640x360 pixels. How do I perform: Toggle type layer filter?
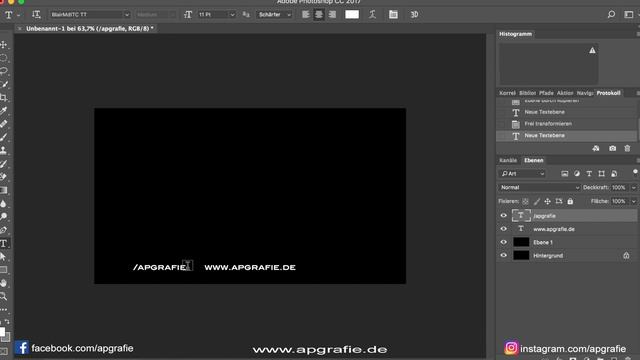point(589,174)
